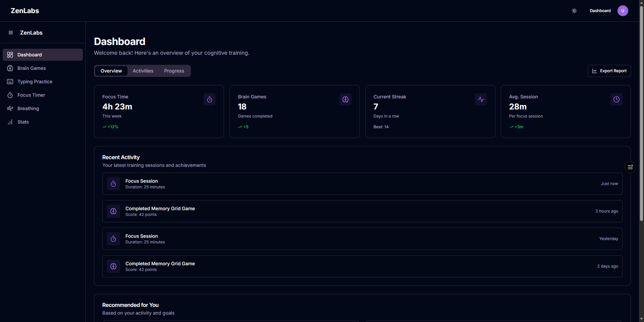Click the timer icon on the Focus Time card
Viewport: 644px width, 322px height.
coord(210,99)
